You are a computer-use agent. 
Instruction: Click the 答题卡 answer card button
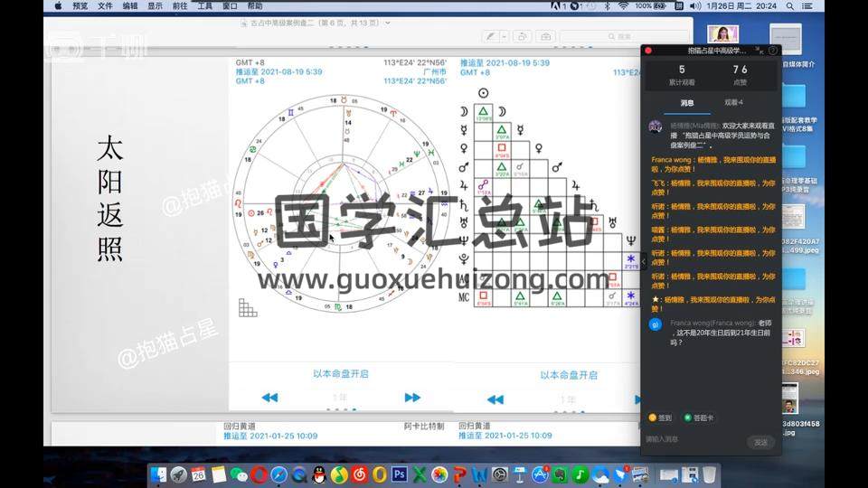point(698,418)
